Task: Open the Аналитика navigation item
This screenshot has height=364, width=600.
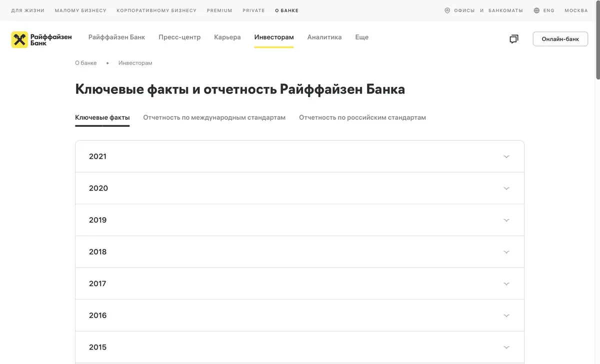Action: click(x=324, y=37)
